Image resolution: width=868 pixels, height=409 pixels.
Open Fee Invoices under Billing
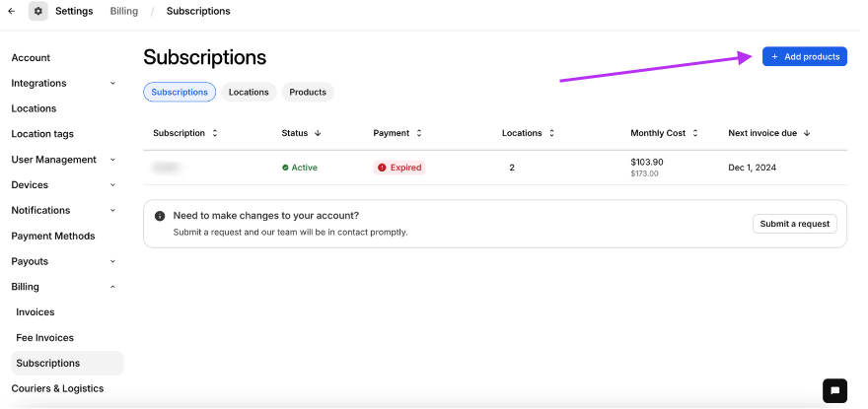44,338
